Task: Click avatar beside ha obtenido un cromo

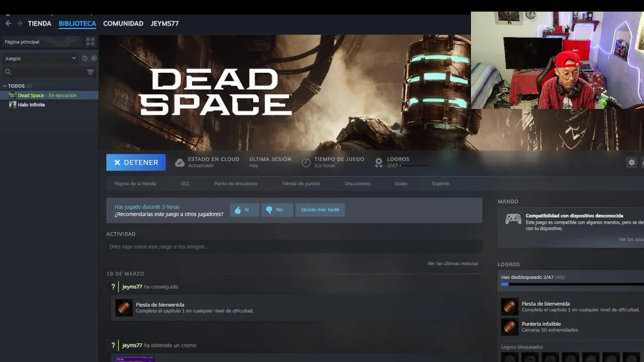Action: [x=113, y=345]
